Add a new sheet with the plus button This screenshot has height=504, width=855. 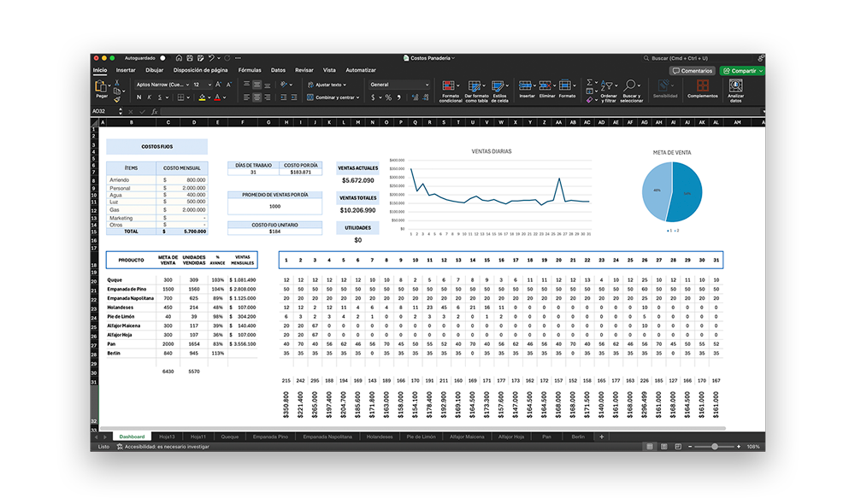[x=601, y=437]
